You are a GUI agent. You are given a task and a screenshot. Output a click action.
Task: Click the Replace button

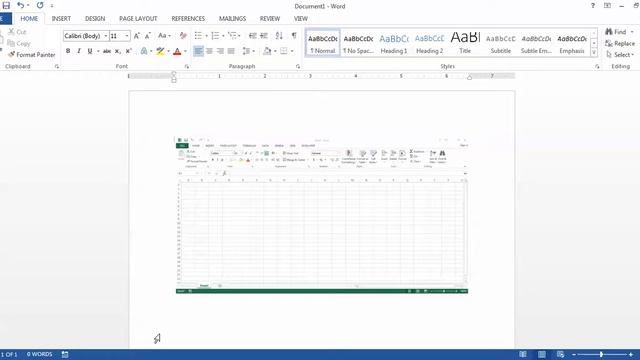click(x=620, y=43)
